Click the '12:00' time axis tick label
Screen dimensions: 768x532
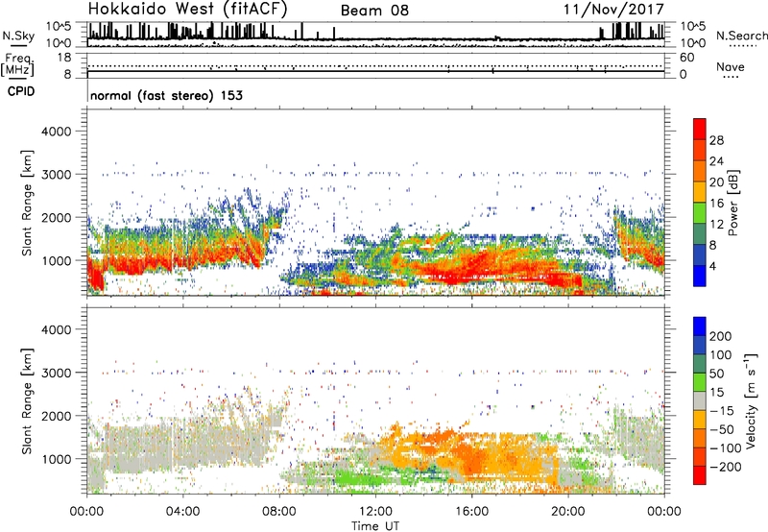[375, 512]
